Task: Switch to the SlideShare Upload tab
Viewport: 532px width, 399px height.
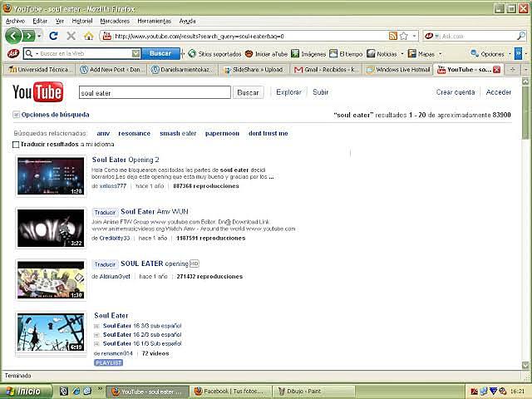Action: tap(254, 70)
